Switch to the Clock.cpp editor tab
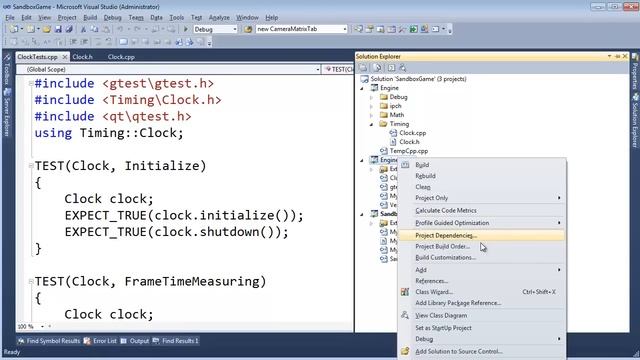Viewport: 640px width, 360px height. (x=121, y=57)
